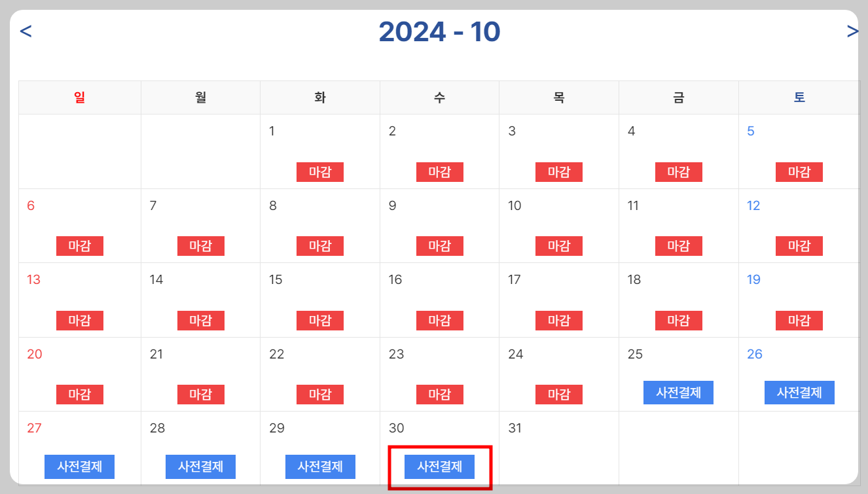Select the 사전결제 option for October 27

[79, 467]
